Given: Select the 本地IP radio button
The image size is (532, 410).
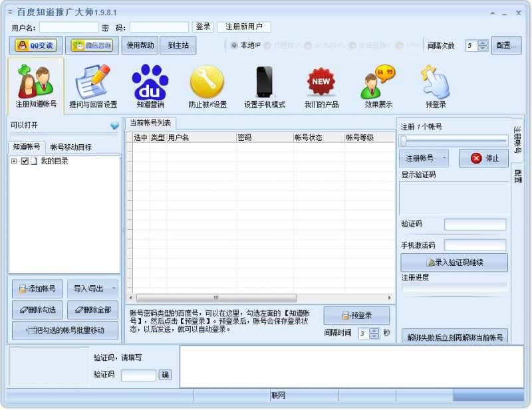Looking at the screenshot, I should tap(234, 45).
